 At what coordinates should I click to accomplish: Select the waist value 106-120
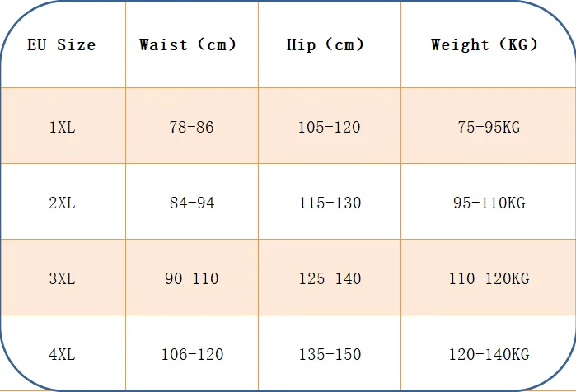point(193,355)
